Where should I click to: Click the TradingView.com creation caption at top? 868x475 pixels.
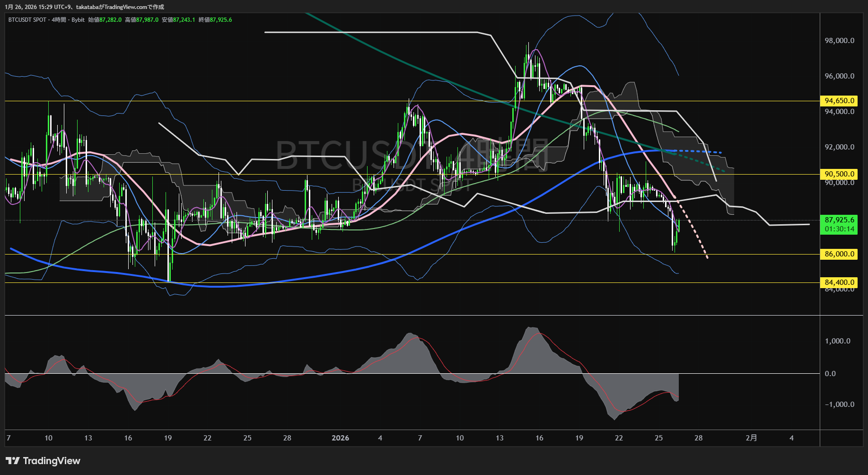tap(84, 7)
